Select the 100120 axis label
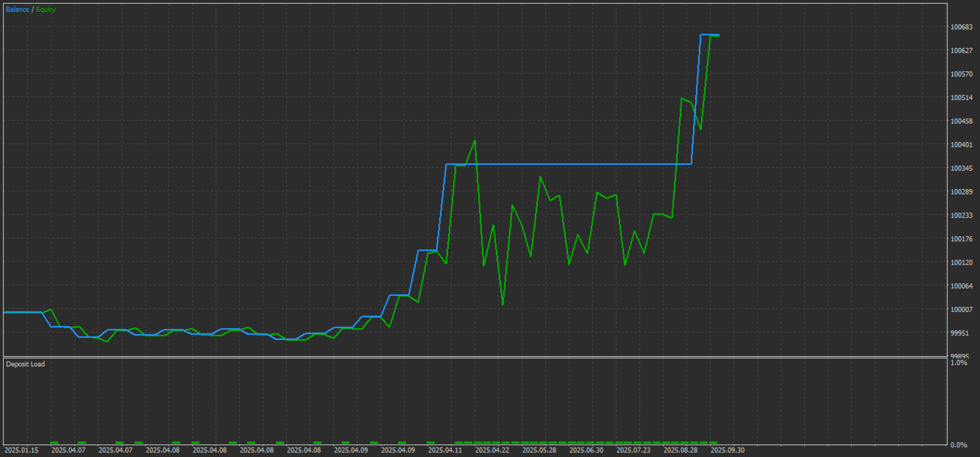This screenshot has width=980, height=457. pos(961,263)
